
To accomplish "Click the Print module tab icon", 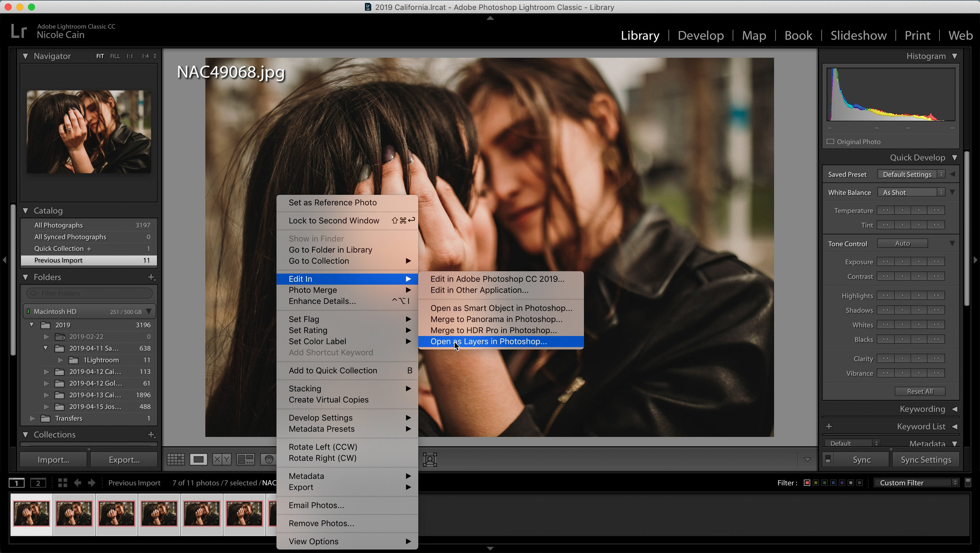I will pos(916,35).
